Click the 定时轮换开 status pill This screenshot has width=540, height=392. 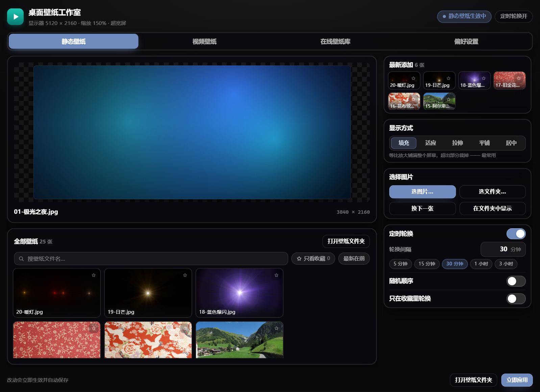(514, 16)
